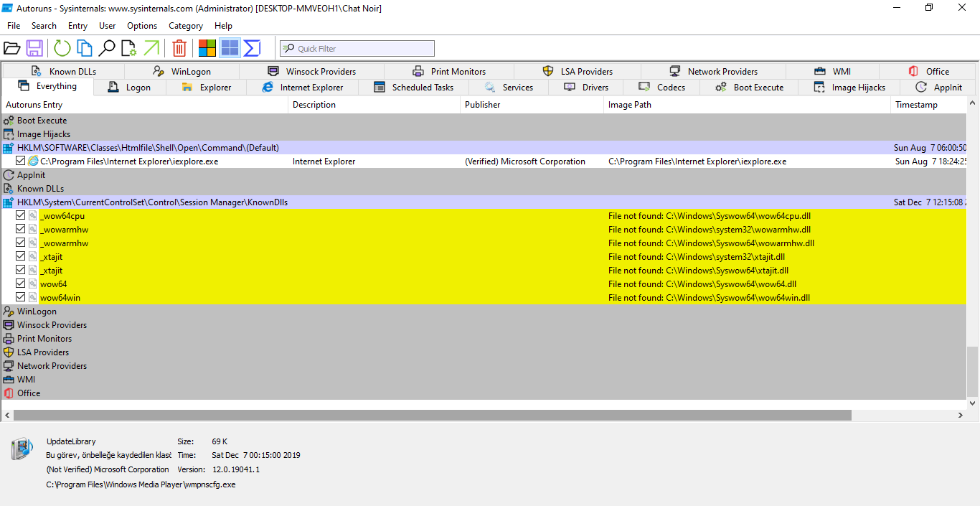Uncheck the _xtajit system32 entry checkbox
980x506 pixels.
[20, 257]
